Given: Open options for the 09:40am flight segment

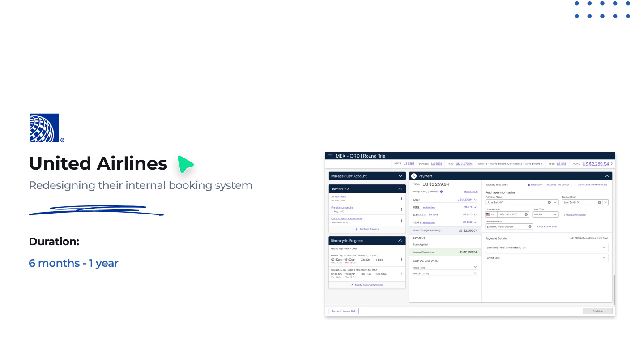Looking at the screenshot, I should [401, 260].
